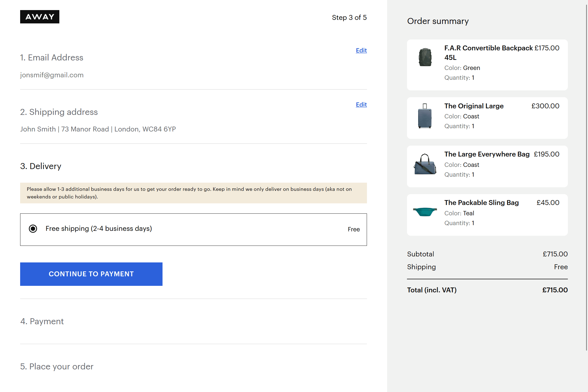Click the 'Color: Green' backpack detail
Image resolution: width=588 pixels, height=392 pixels.
(462, 68)
